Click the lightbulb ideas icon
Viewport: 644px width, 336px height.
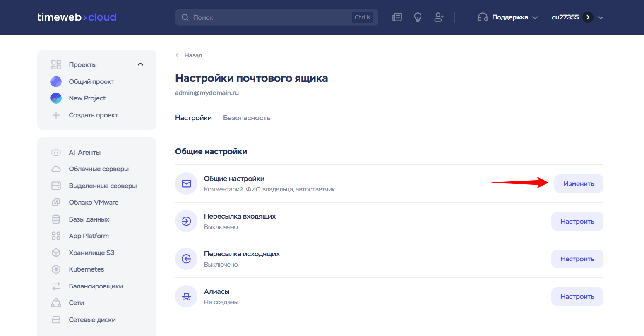coord(418,17)
